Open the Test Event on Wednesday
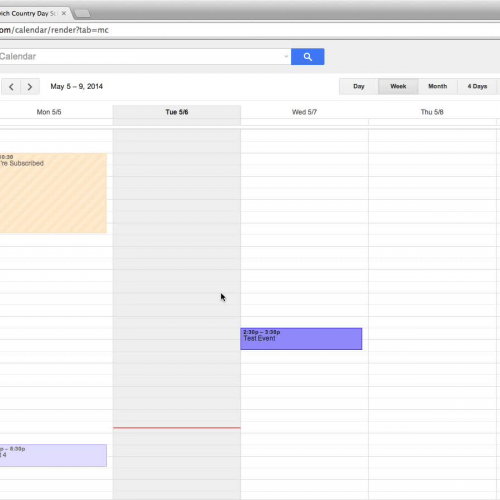This screenshot has width=500, height=500. [301, 339]
